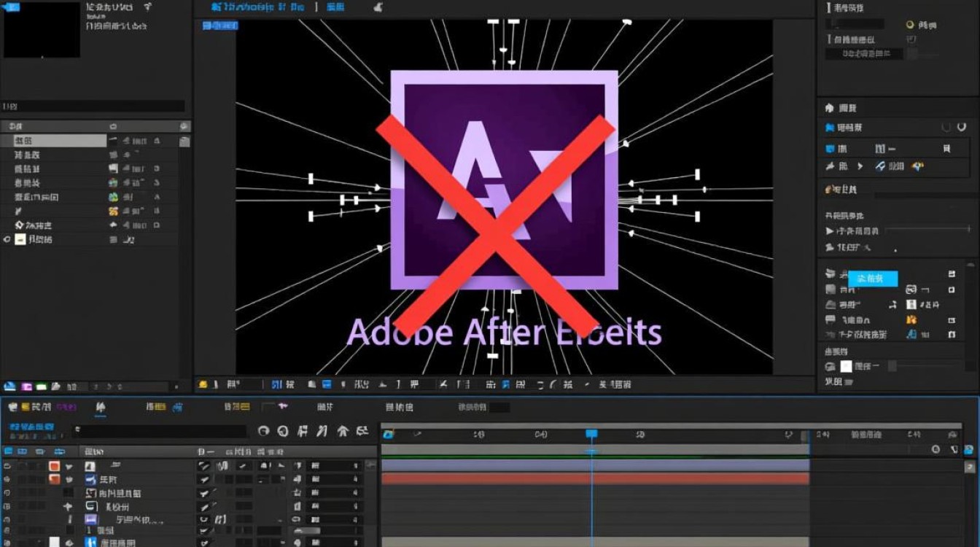
Task: Click the cream-colored thumbnail icon in the project list
Action: [x=20, y=239]
